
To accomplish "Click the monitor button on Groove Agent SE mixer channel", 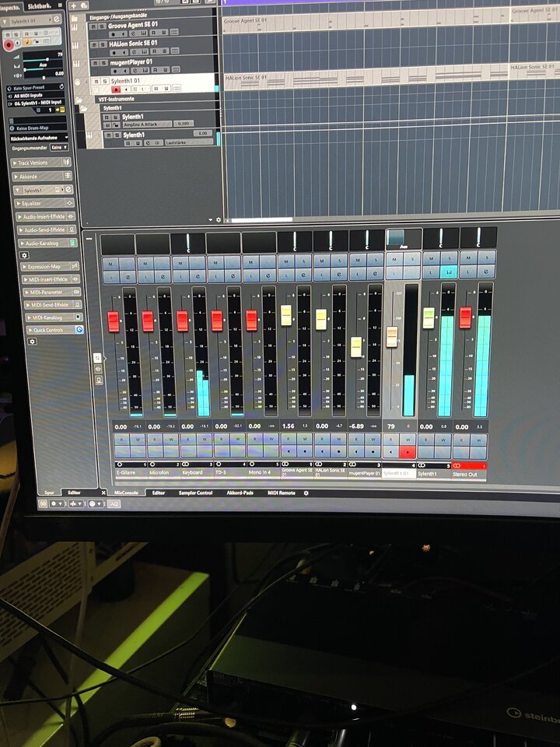I will (288, 451).
